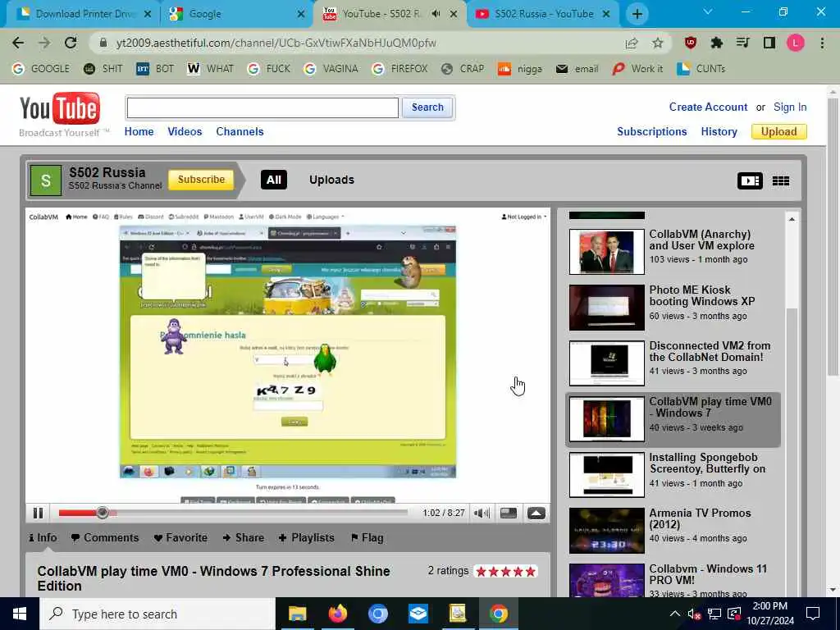Open the notification center icon
The image size is (840, 630).
coord(813,614)
